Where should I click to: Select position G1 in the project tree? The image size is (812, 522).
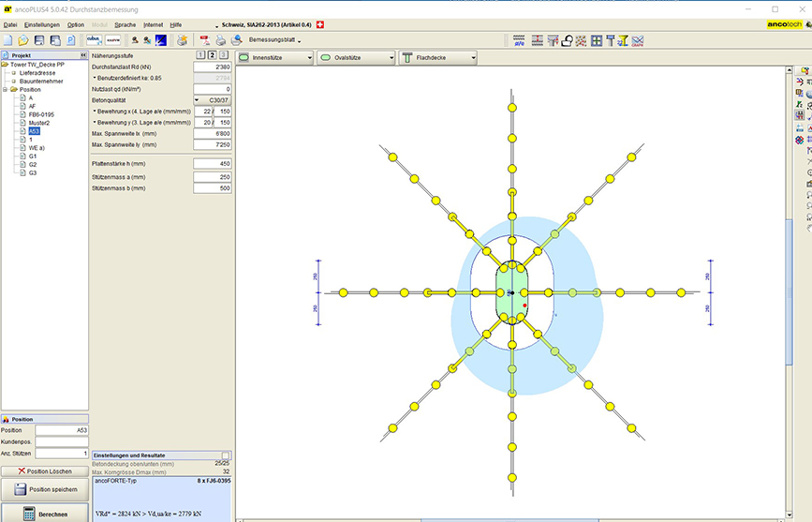(33, 157)
